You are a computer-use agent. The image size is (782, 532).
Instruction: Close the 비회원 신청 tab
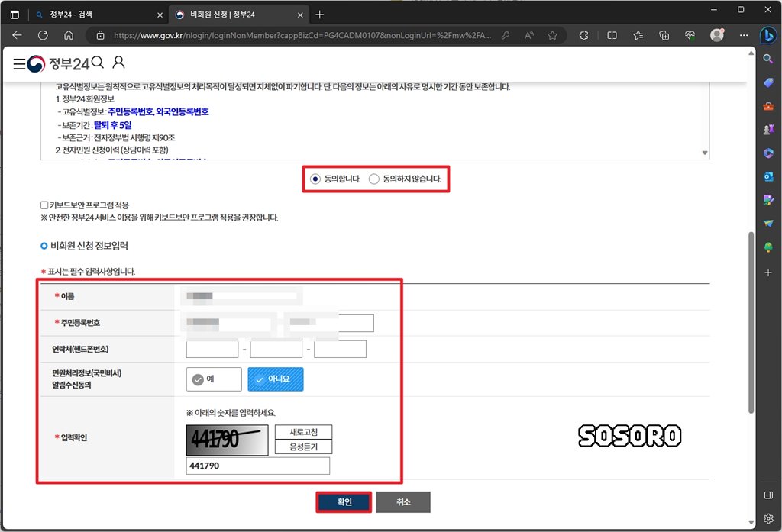[300, 15]
